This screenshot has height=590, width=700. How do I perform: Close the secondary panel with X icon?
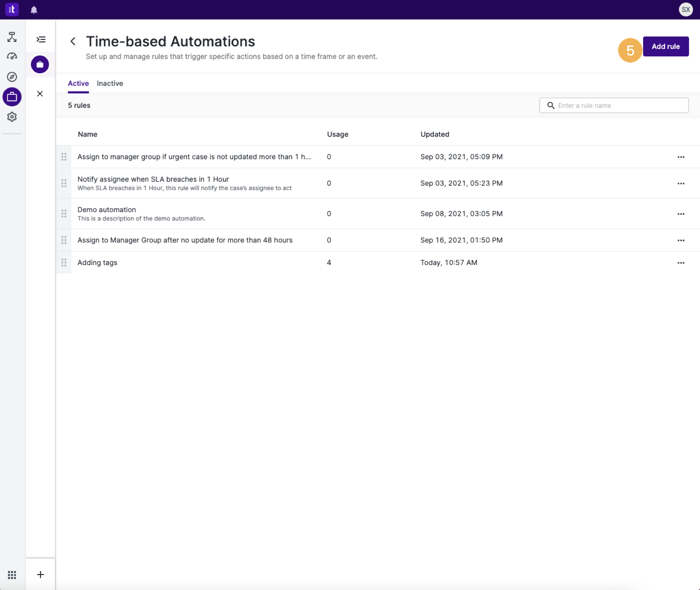pyautogui.click(x=40, y=93)
